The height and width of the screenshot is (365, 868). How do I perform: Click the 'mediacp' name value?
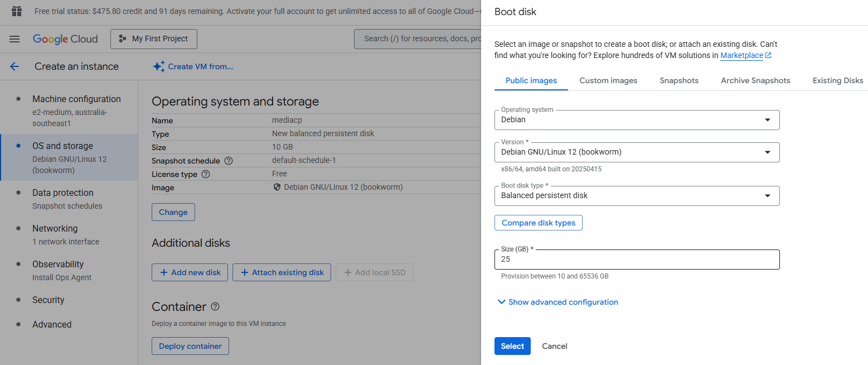click(287, 121)
